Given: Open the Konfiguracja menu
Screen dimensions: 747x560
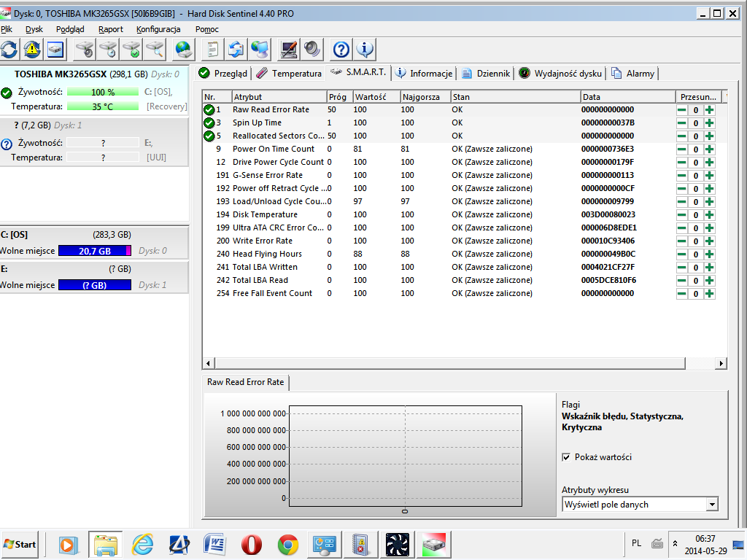Looking at the screenshot, I should (158, 29).
